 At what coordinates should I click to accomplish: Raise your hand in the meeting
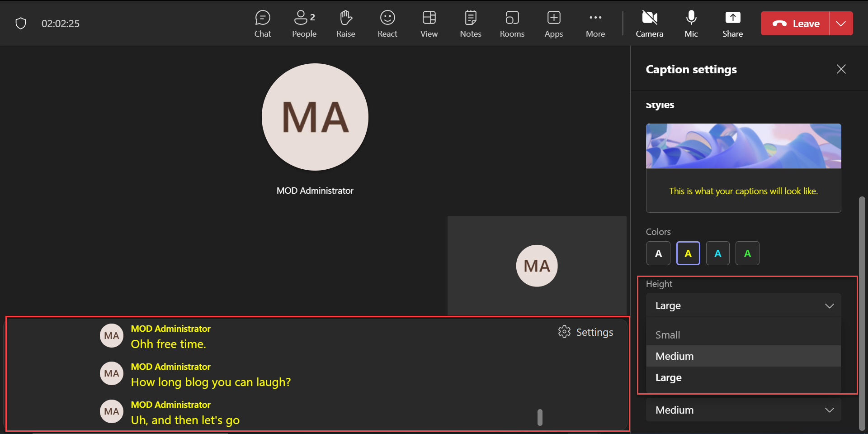345,24
